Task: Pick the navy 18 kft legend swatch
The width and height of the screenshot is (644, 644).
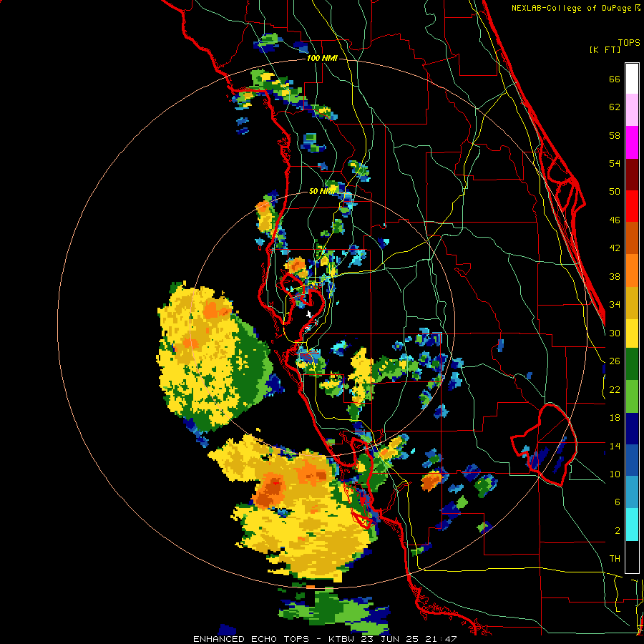Action: pos(632,429)
